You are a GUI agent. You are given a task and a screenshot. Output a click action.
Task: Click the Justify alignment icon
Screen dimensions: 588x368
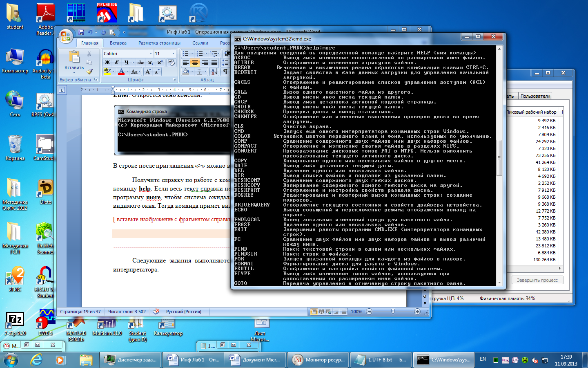pos(214,63)
